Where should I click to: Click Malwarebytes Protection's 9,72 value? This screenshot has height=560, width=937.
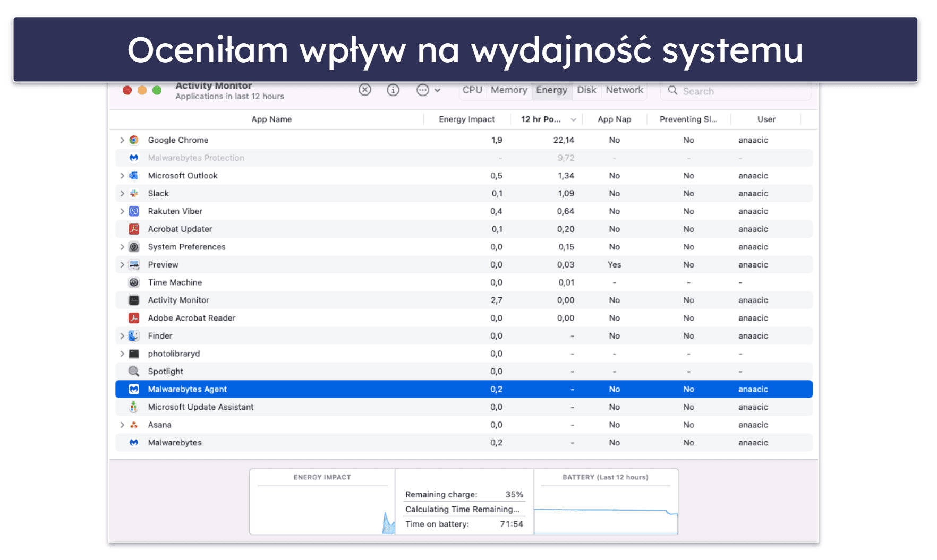(566, 158)
